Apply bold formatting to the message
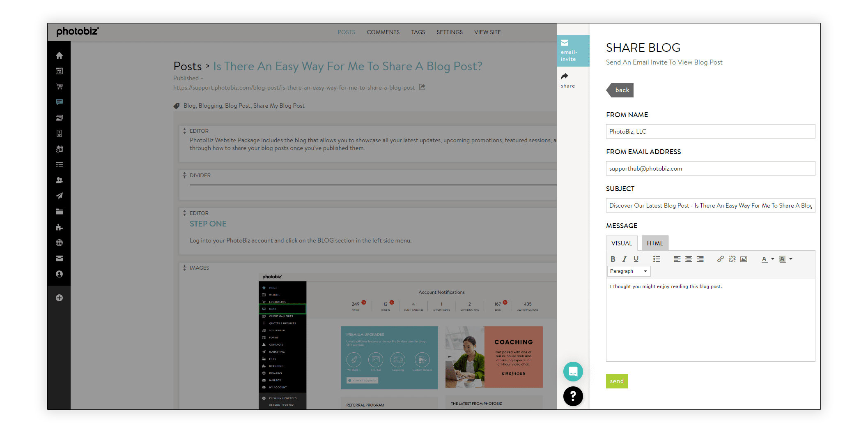The image size is (868, 432). tap(613, 259)
